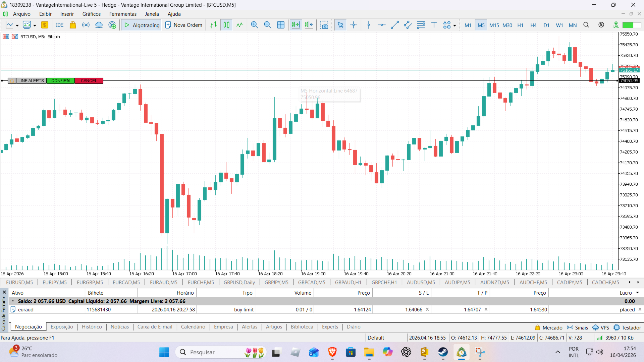Select the text label tool
The image size is (644, 362).
(434, 25)
